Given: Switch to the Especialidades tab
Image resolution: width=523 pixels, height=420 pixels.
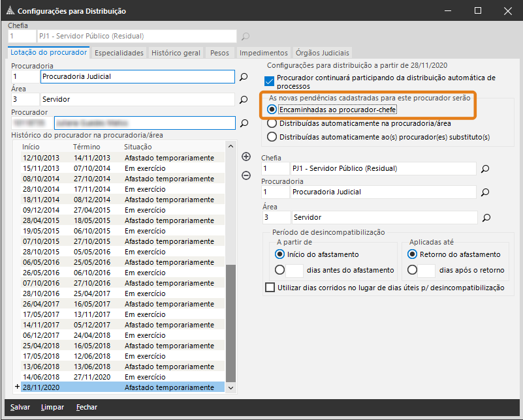Looking at the screenshot, I should tap(118, 53).
